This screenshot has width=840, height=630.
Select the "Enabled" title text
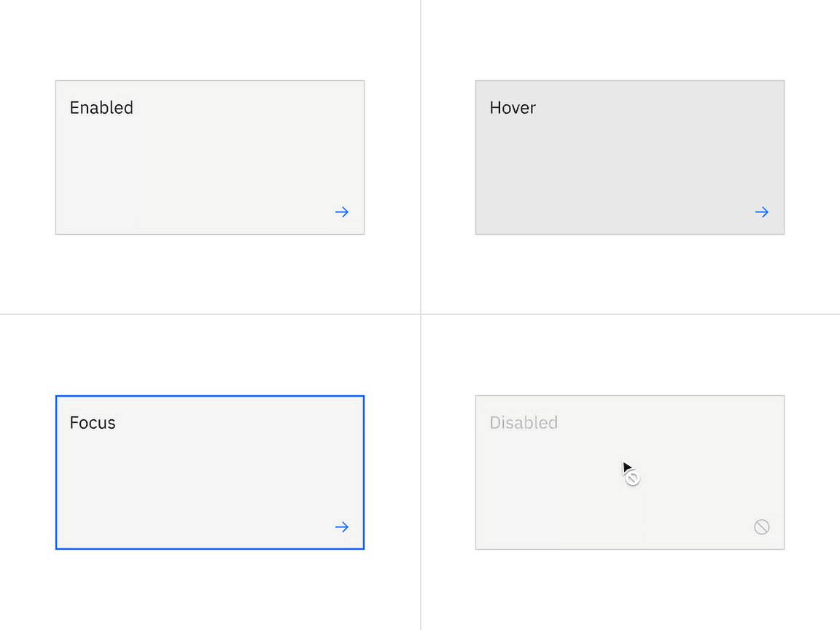pyautogui.click(x=101, y=108)
